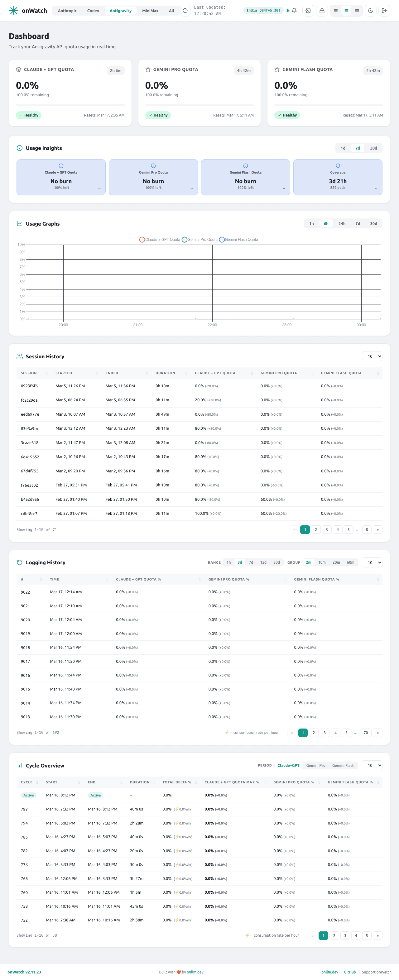
Task: Toggle Claude + GPT Quota chart legend
Action: click(x=160, y=240)
